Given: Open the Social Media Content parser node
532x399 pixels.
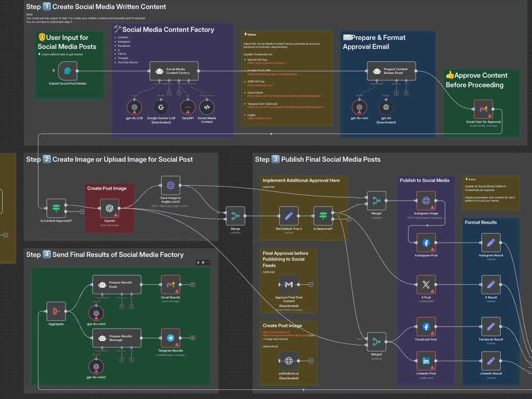Looking at the screenshot, I should [206, 107].
